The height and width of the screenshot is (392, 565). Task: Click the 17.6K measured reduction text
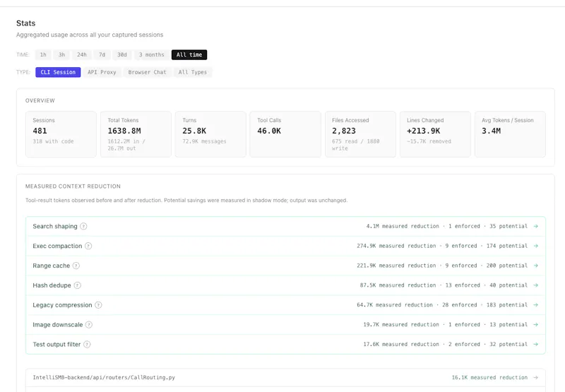[401, 345]
